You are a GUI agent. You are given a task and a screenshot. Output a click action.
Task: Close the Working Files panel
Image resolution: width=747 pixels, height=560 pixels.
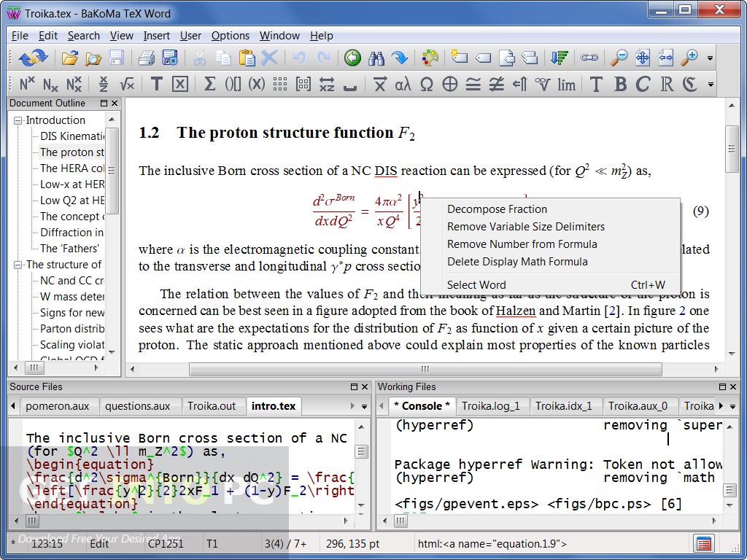tap(733, 386)
